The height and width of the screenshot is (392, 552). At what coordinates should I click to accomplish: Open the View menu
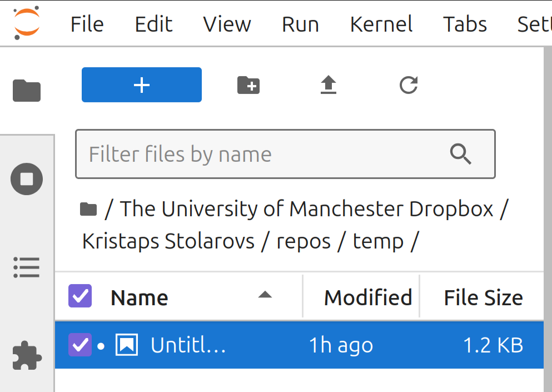click(x=227, y=24)
